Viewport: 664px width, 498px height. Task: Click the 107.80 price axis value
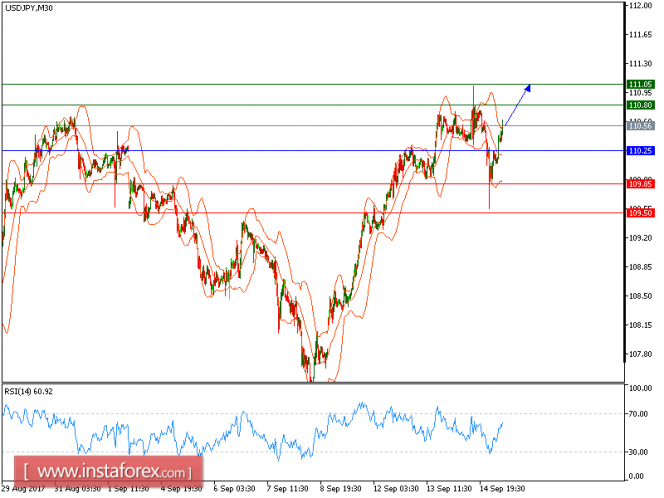[x=640, y=354]
